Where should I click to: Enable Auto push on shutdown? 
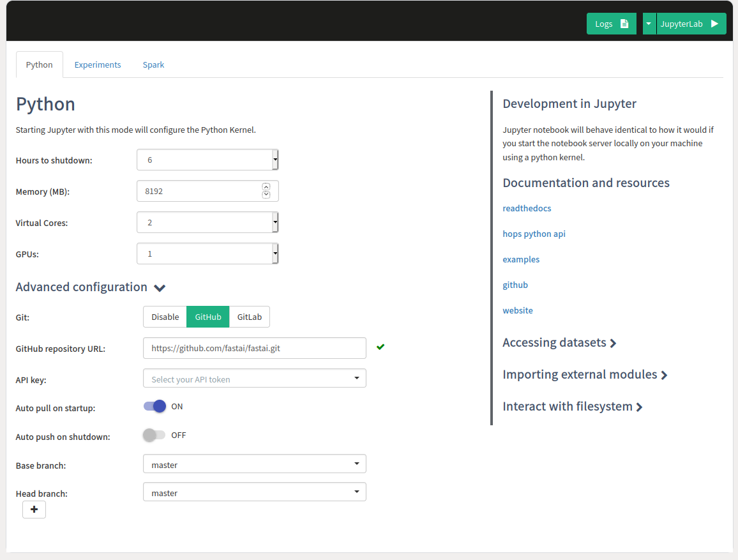click(154, 435)
